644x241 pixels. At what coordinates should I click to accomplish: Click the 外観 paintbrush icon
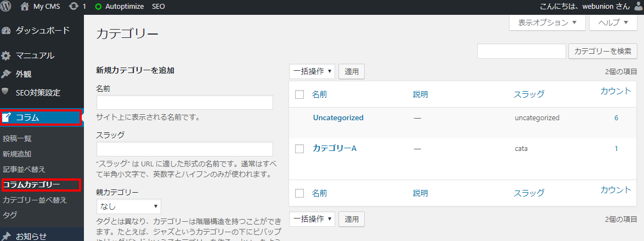pos(5,74)
